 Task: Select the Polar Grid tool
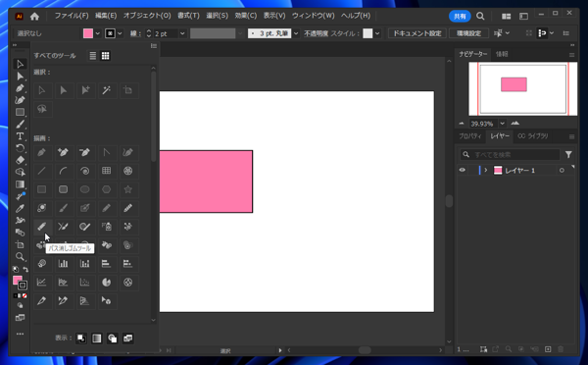coord(128,171)
